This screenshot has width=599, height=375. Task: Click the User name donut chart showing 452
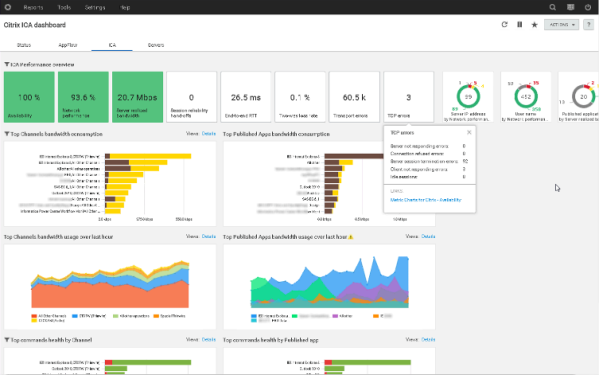click(526, 97)
